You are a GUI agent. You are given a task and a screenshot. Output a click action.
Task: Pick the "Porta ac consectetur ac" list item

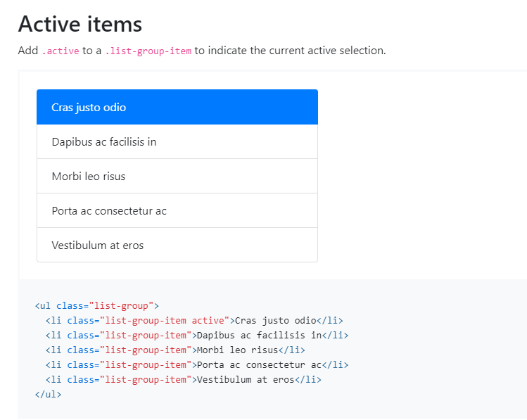coord(177,210)
